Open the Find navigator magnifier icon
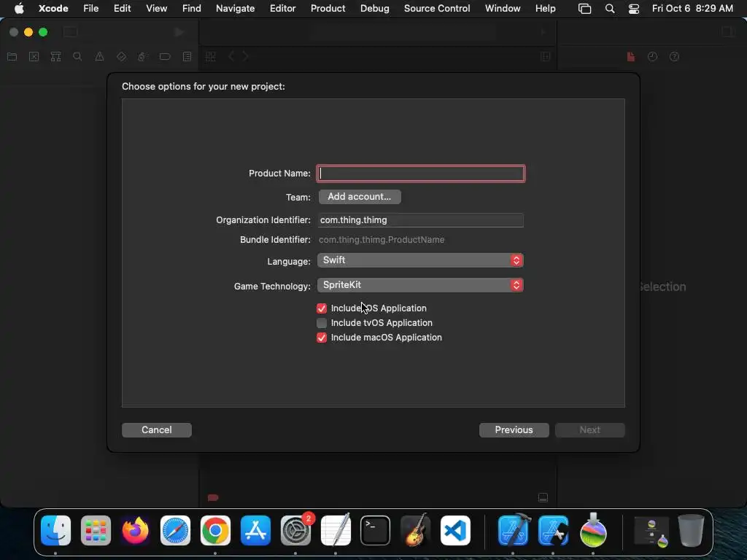The height and width of the screenshot is (560, 747). tap(77, 57)
